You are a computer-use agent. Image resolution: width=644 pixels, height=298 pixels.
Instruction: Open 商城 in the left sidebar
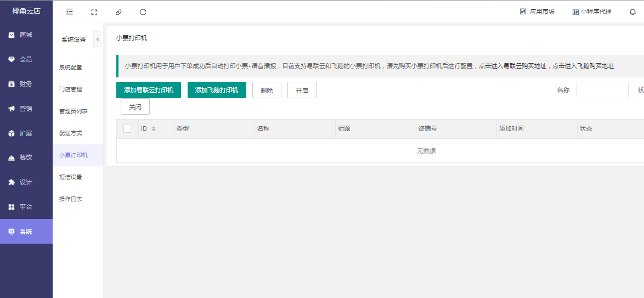point(26,35)
